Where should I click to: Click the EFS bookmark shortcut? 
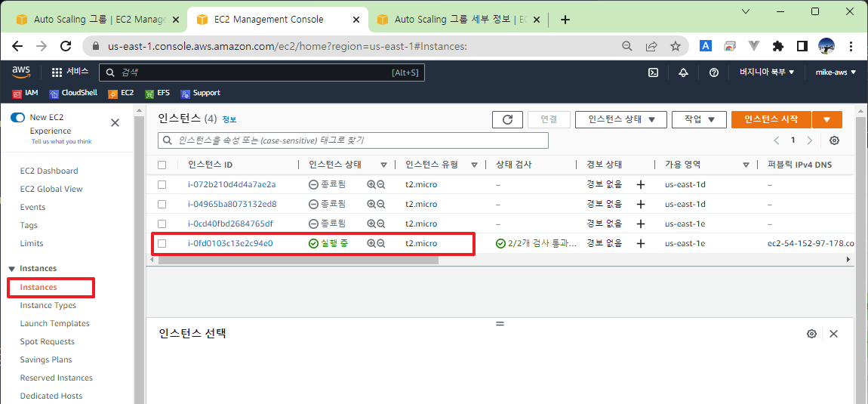pos(157,93)
